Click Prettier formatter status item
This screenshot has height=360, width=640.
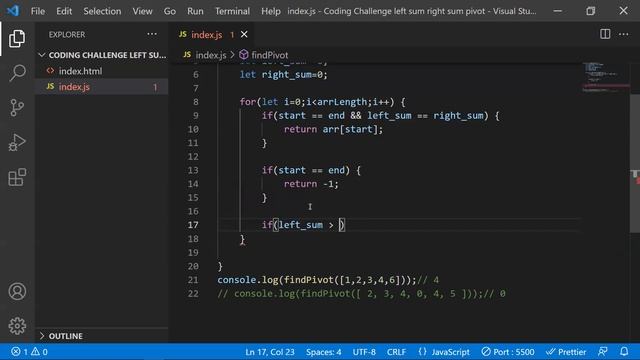[x=566, y=351]
